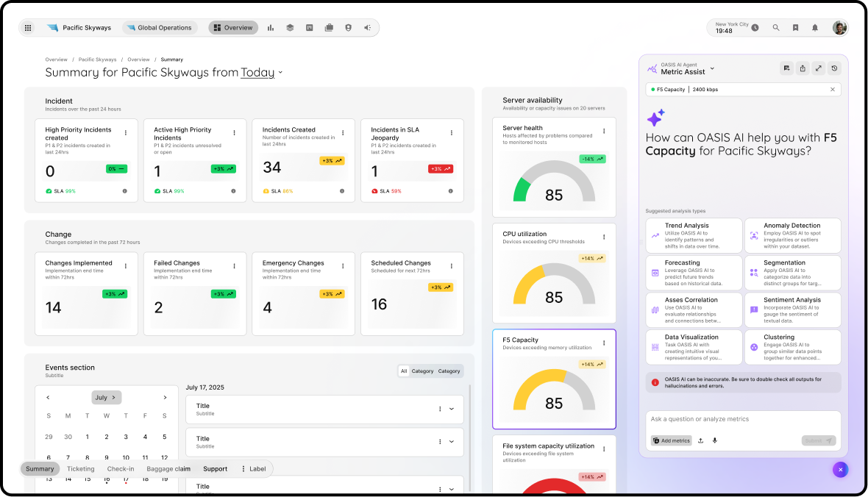The height and width of the screenshot is (497, 868).
Task: Choose the Trend Analysis suggestion
Action: pos(694,236)
